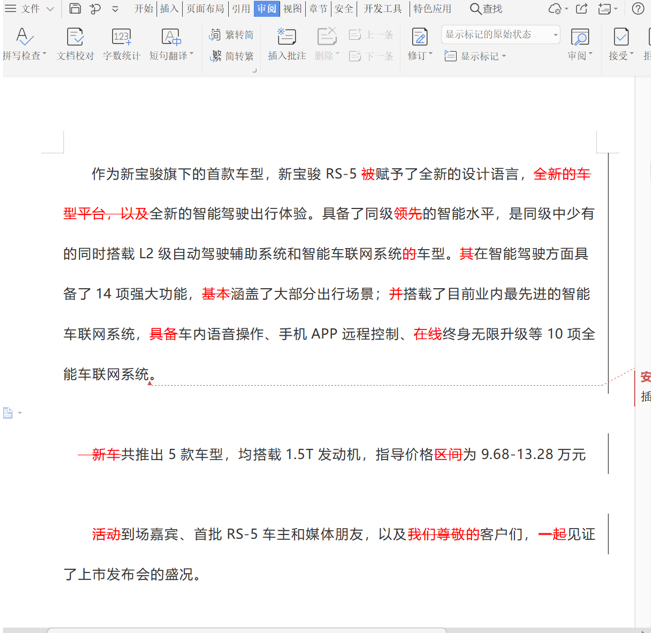The width and height of the screenshot is (651, 633).
Task: Click inserted word 基本 in text
Action: click(x=216, y=293)
